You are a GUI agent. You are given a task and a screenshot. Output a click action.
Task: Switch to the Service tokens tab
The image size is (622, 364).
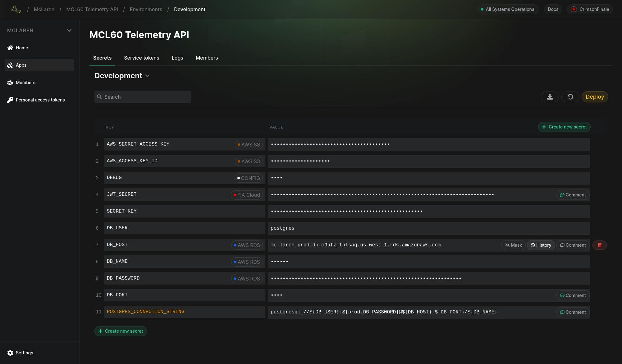142,58
